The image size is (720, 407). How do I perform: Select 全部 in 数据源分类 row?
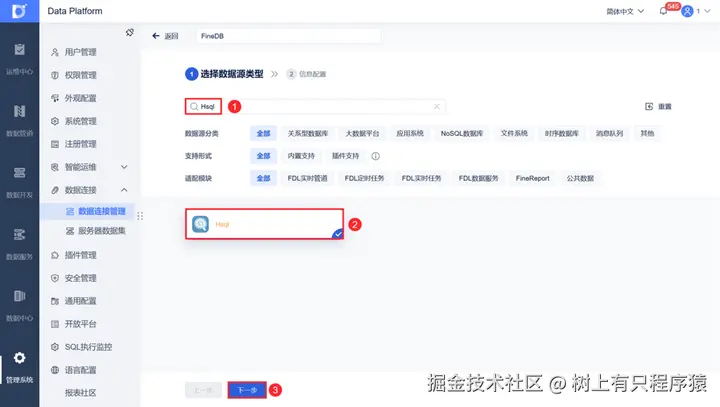[x=263, y=133]
